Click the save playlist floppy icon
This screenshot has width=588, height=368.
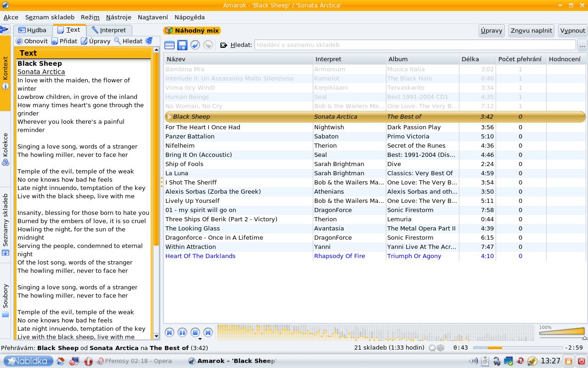point(182,45)
